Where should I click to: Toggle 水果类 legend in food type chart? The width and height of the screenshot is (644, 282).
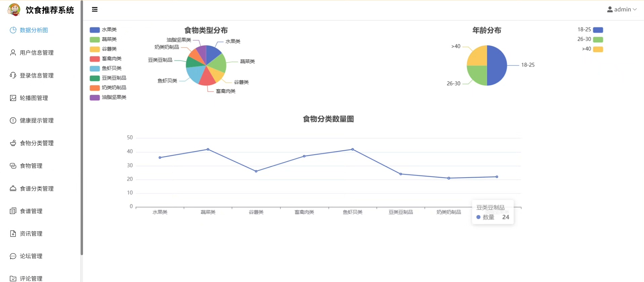click(x=103, y=30)
